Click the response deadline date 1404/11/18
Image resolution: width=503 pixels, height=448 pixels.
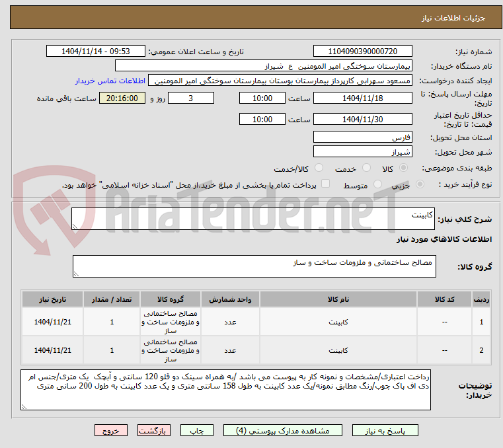362,98
